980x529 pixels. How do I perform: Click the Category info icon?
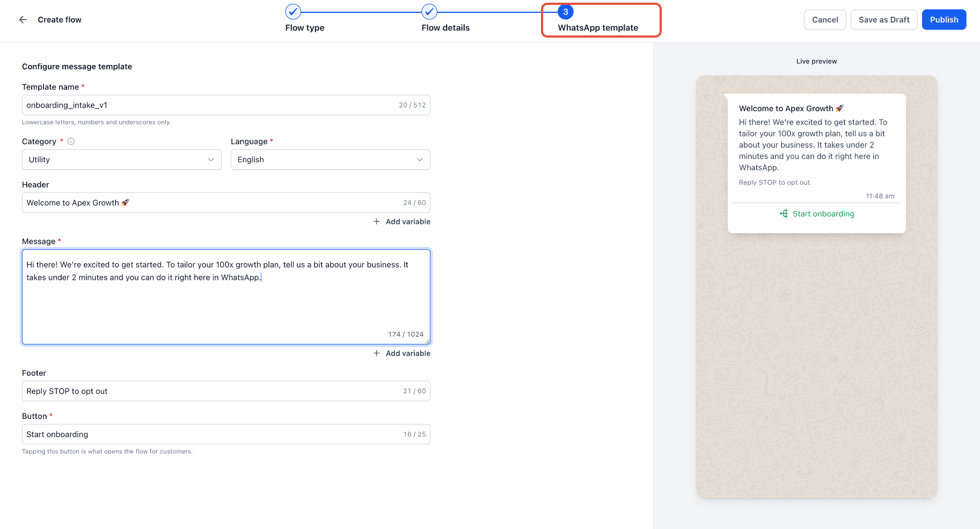pyautogui.click(x=71, y=141)
